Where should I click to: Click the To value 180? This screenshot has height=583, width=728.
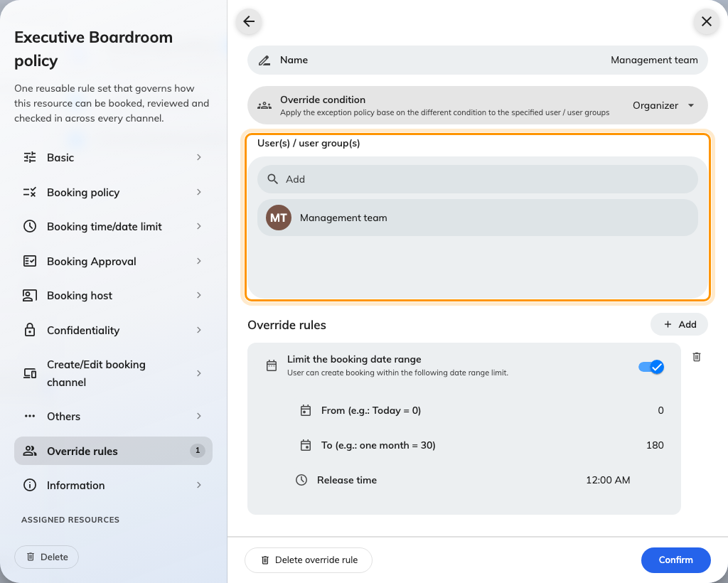655,445
